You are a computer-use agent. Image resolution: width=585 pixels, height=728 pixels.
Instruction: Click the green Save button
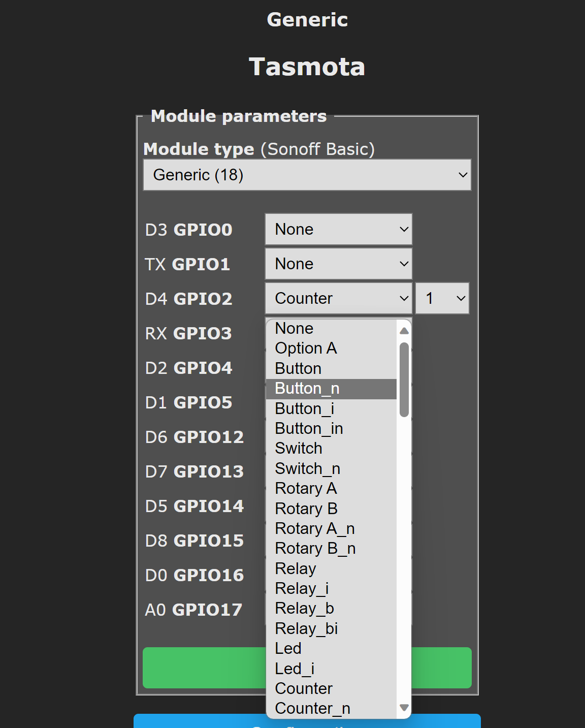(203, 668)
